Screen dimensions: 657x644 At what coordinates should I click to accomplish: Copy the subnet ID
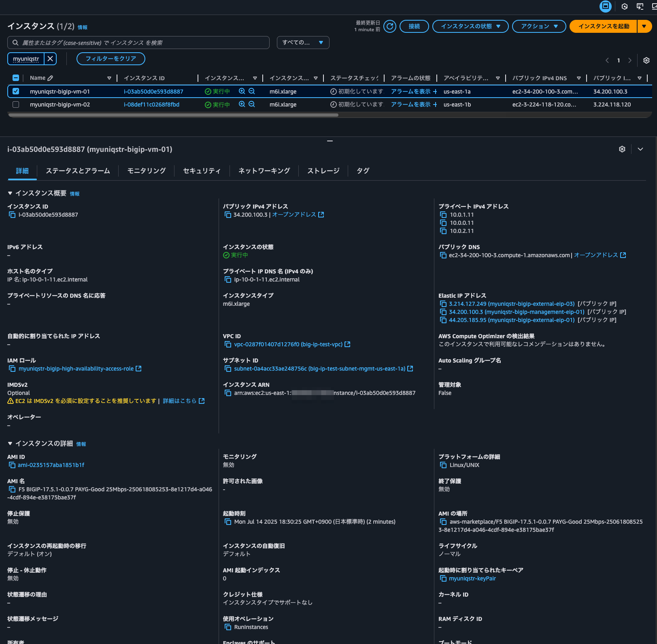[x=228, y=369]
